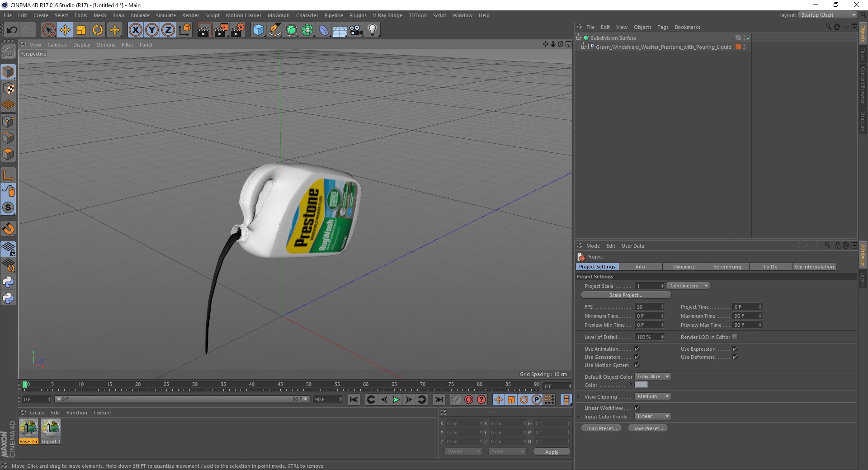Open the Spline pen tool

[275, 30]
